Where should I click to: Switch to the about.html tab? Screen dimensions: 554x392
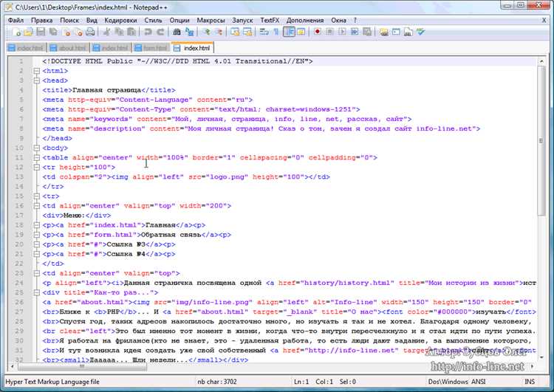tap(68, 48)
